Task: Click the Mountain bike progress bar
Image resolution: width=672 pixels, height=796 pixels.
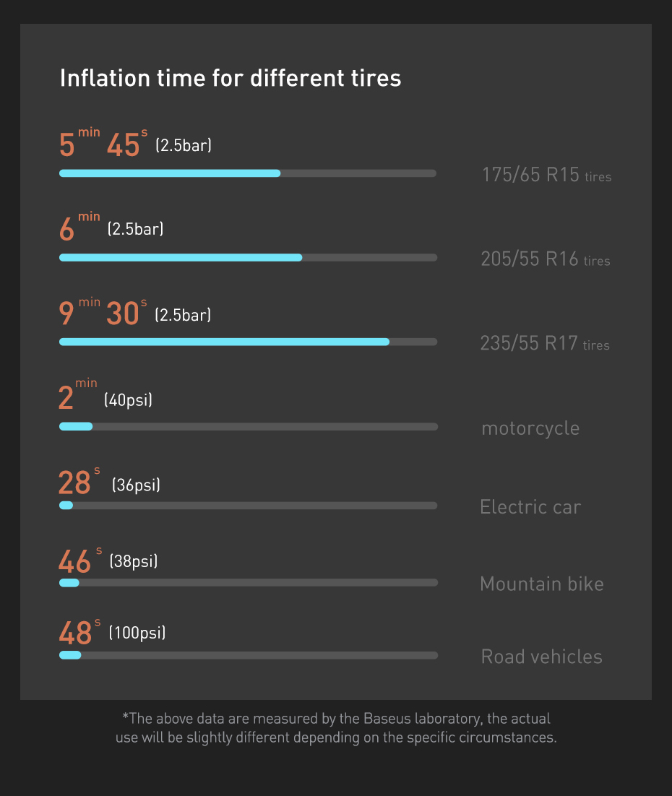Action: [248, 582]
